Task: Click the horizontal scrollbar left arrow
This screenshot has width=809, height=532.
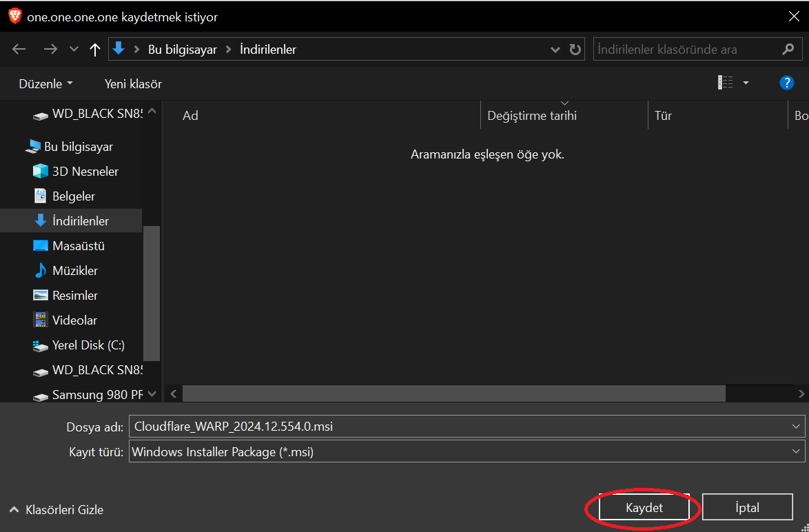Action: (x=174, y=393)
